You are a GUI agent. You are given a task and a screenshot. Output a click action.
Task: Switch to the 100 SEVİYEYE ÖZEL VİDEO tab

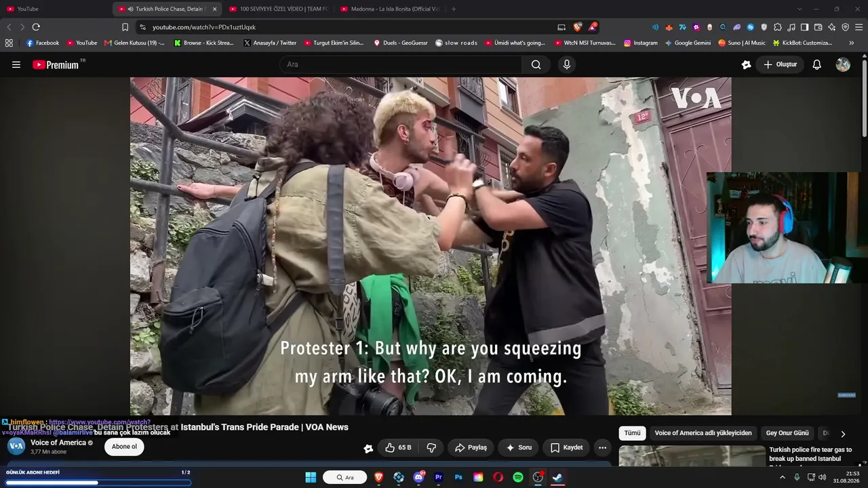[x=278, y=9]
